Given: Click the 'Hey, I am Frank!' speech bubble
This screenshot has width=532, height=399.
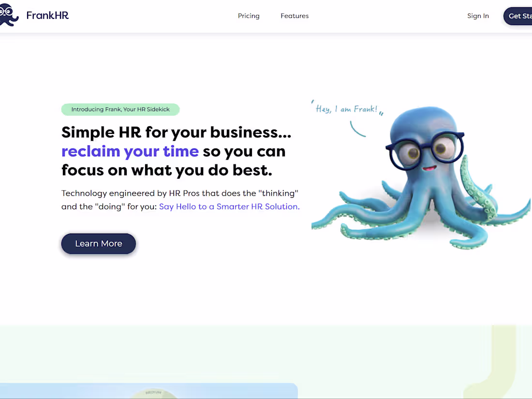Looking at the screenshot, I should tap(346, 108).
